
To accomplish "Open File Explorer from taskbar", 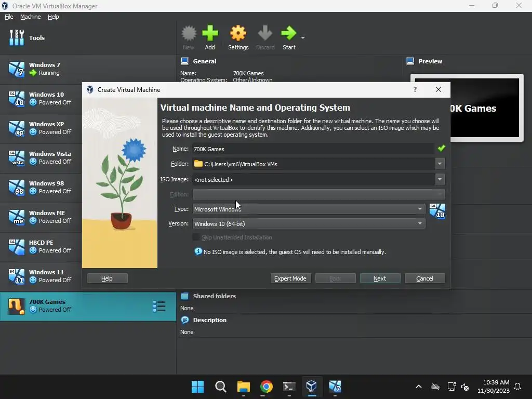I will (243, 387).
